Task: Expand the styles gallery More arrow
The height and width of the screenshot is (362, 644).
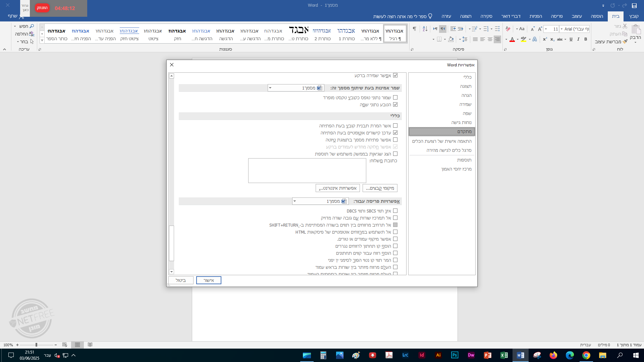Action: pyautogui.click(x=42, y=41)
